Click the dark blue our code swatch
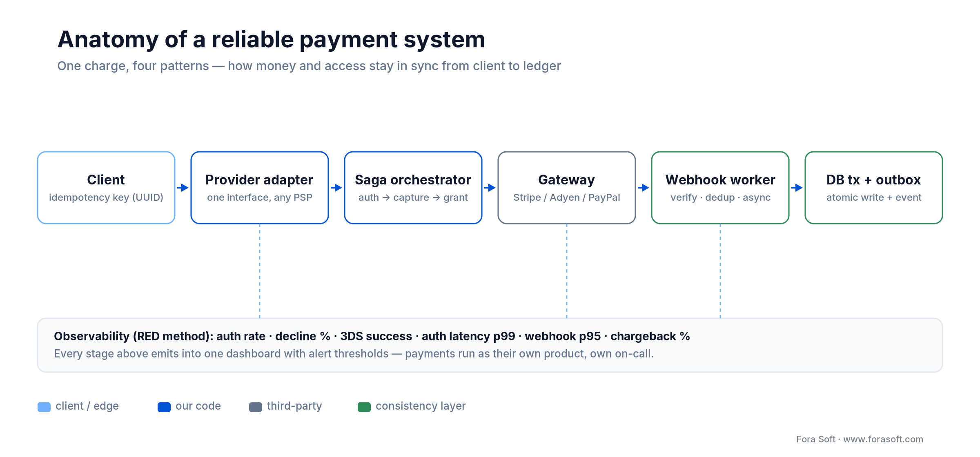Screen dimensions: 980x457 tap(164, 407)
